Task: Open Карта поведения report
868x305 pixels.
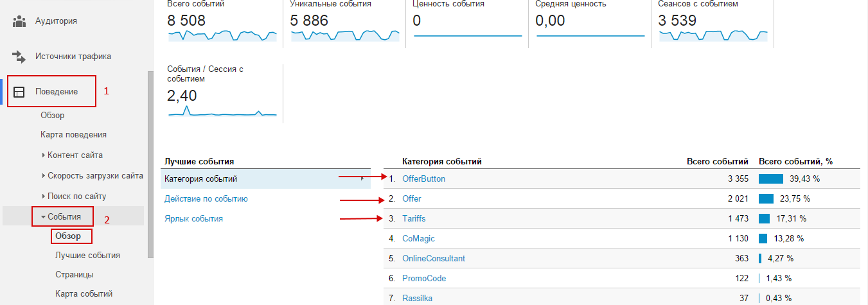Action: click(x=73, y=135)
